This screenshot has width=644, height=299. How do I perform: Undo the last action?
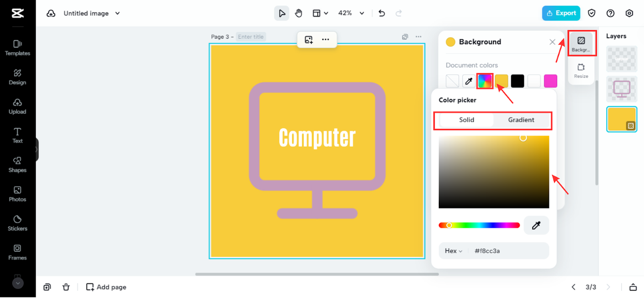(382, 13)
